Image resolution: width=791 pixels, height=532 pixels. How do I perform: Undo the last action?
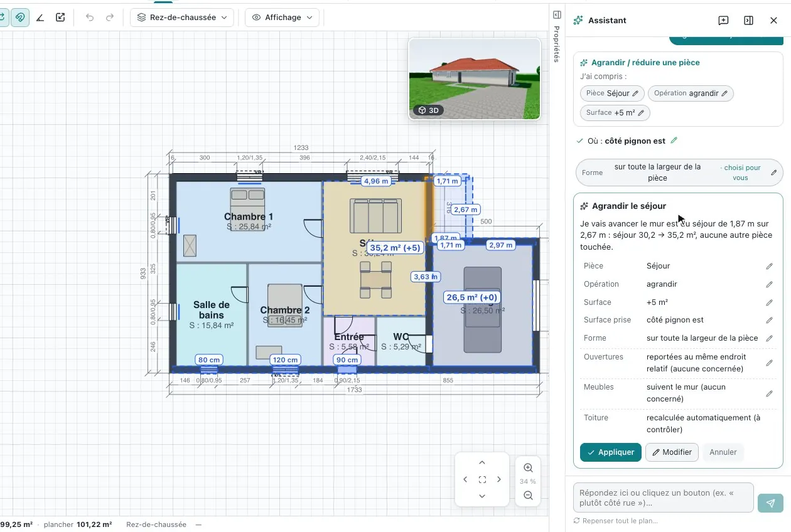tap(90, 18)
